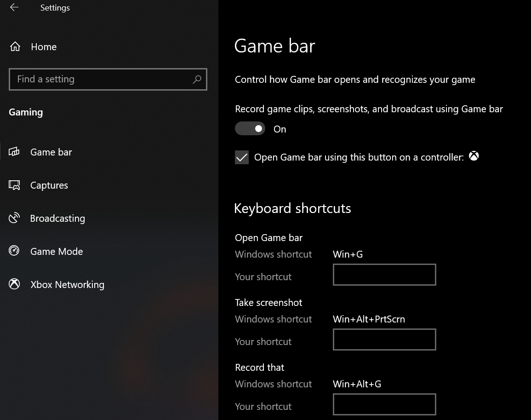The width and height of the screenshot is (531, 420).
Task: Click the On label beside toggle
Action: pos(280,129)
